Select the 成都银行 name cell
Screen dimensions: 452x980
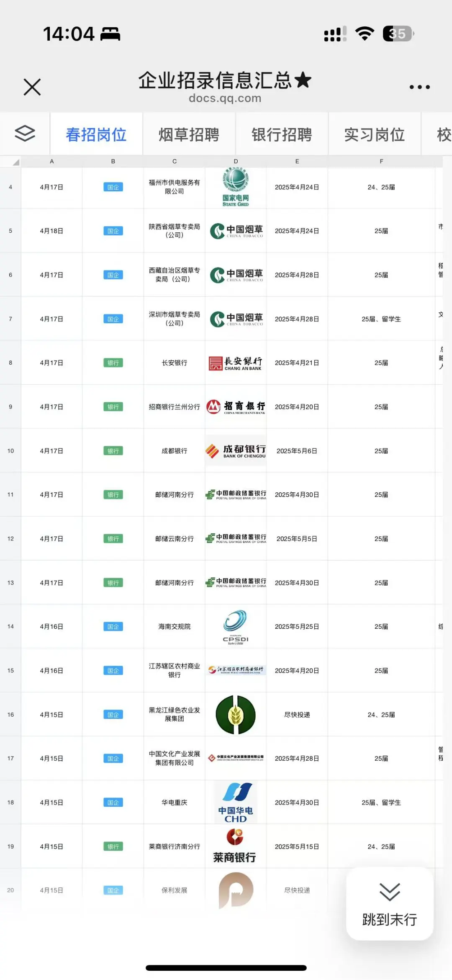[x=175, y=451]
